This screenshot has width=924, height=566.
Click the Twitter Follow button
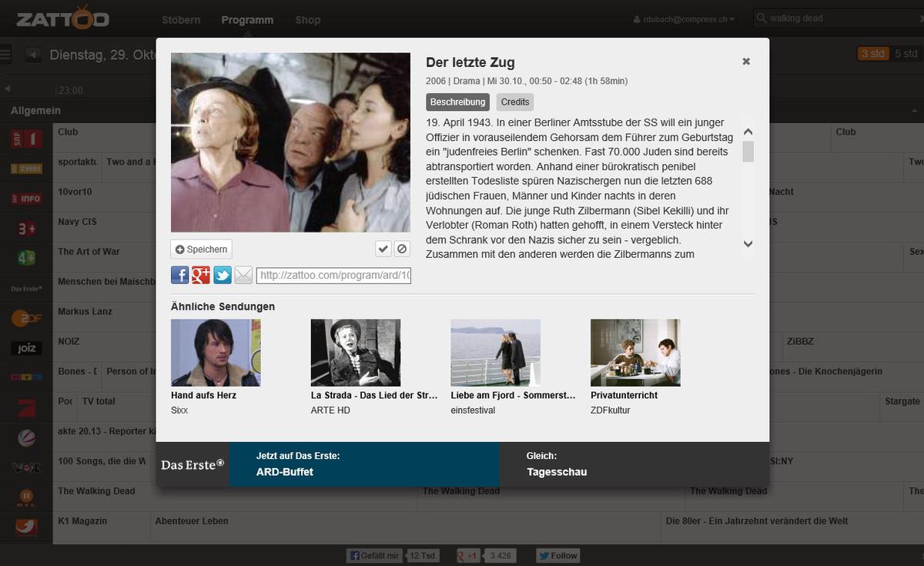(x=558, y=555)
